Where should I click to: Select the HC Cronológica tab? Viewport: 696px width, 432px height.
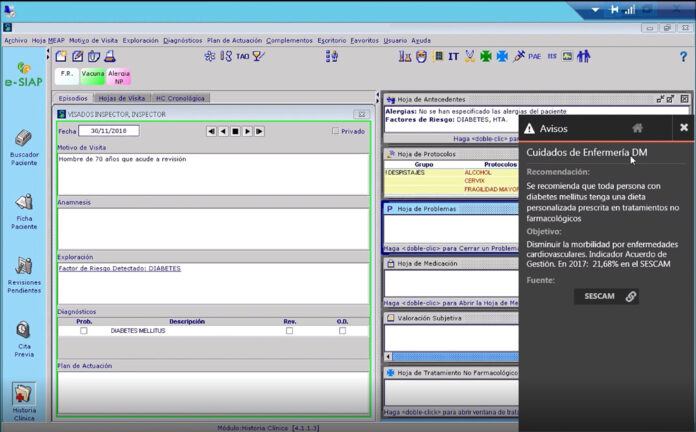pyautogui.click(x=180, y=98)
